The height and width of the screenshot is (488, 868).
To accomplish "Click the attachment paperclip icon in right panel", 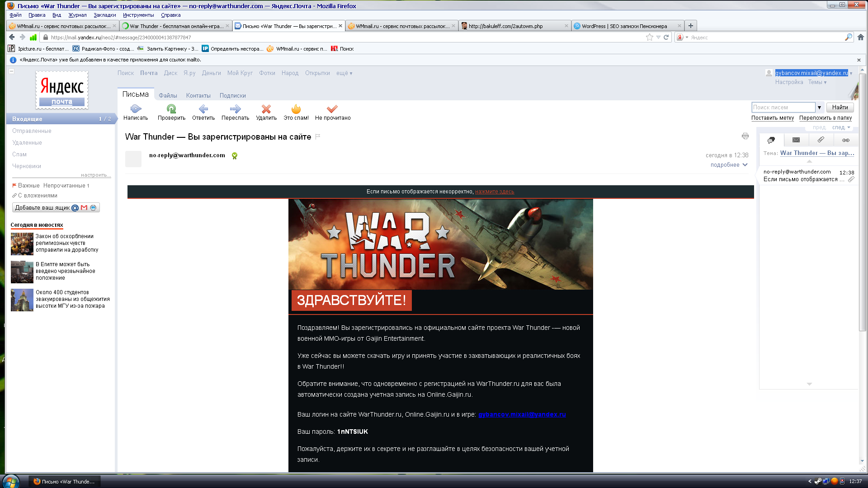I will click(x=821, y=140).
